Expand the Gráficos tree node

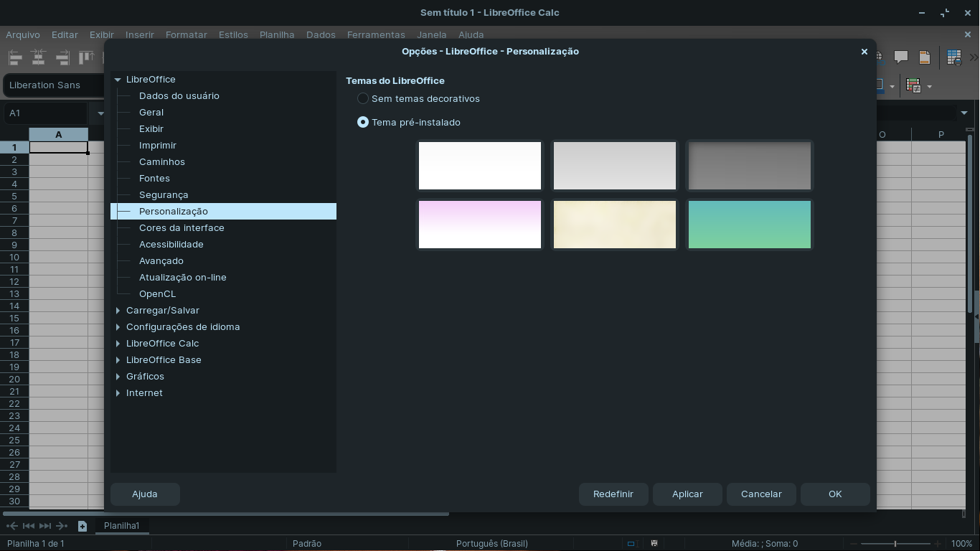[118, 377]
